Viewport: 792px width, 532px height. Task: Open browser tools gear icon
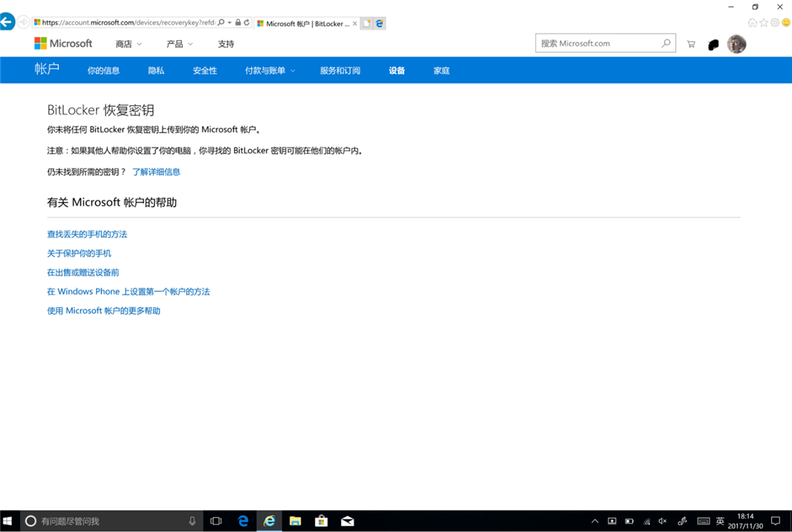775,22
